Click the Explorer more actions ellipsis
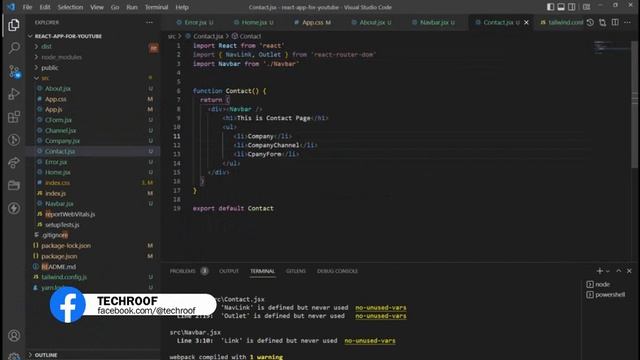 [x=149, y=22]
